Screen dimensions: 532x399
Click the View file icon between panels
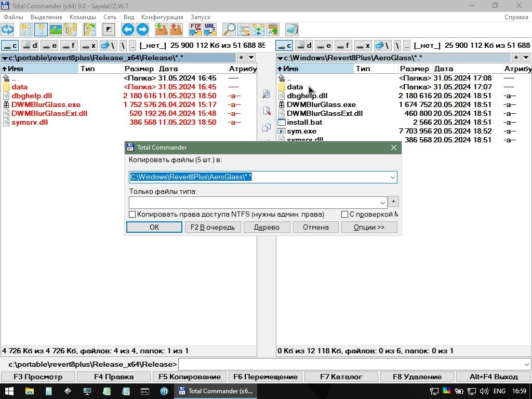(267, 94)
